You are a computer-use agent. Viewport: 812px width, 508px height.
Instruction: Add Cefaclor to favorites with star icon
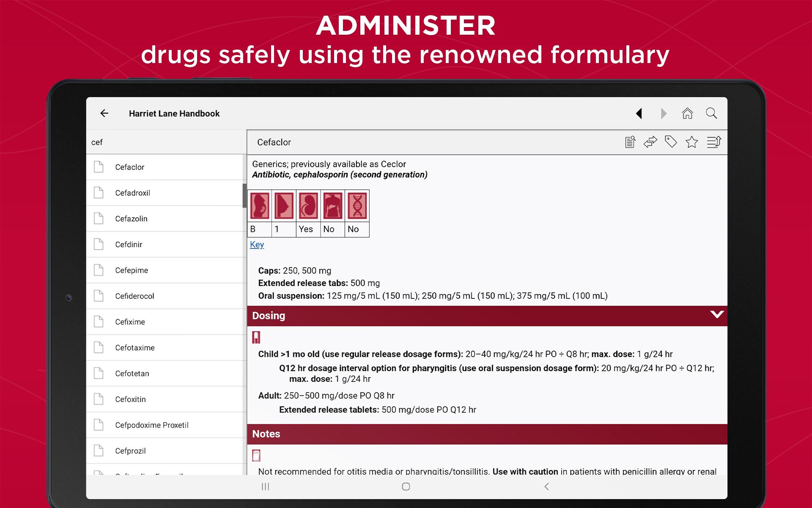[692, 142]
